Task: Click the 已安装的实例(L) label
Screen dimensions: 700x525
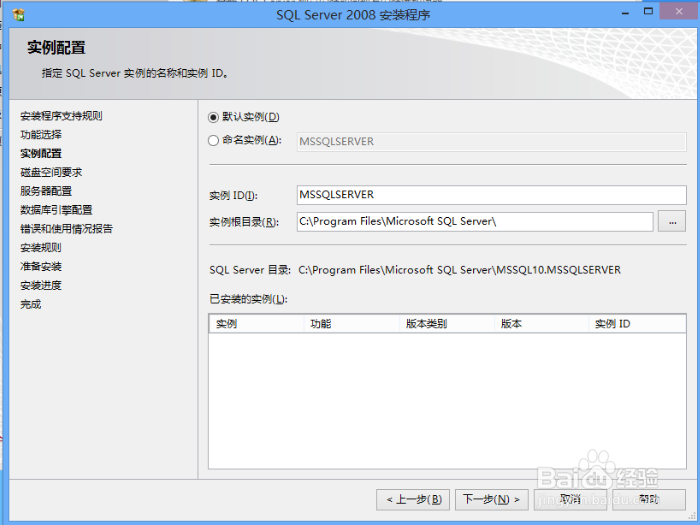Action: 248,299
